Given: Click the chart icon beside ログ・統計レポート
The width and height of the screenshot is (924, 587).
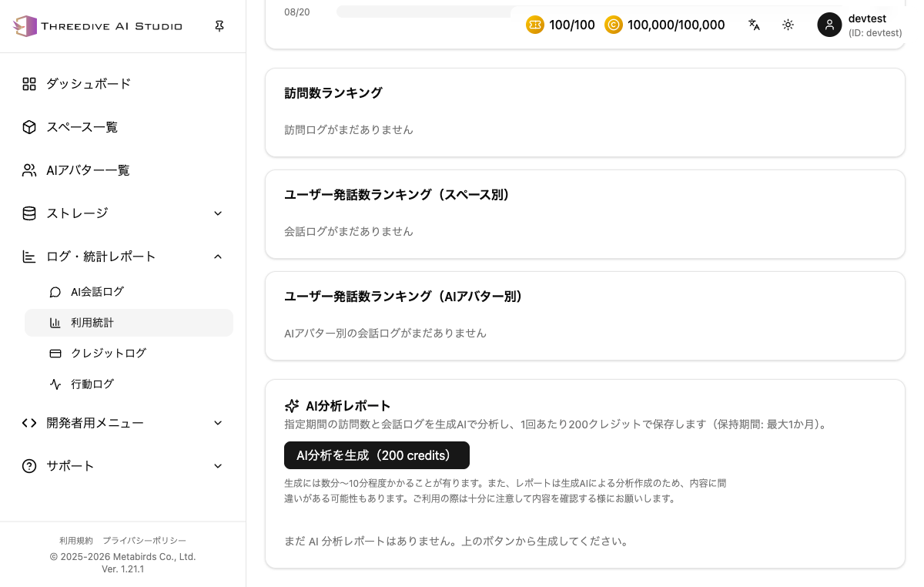Looking at the screenshot, I should pos(29,257).
